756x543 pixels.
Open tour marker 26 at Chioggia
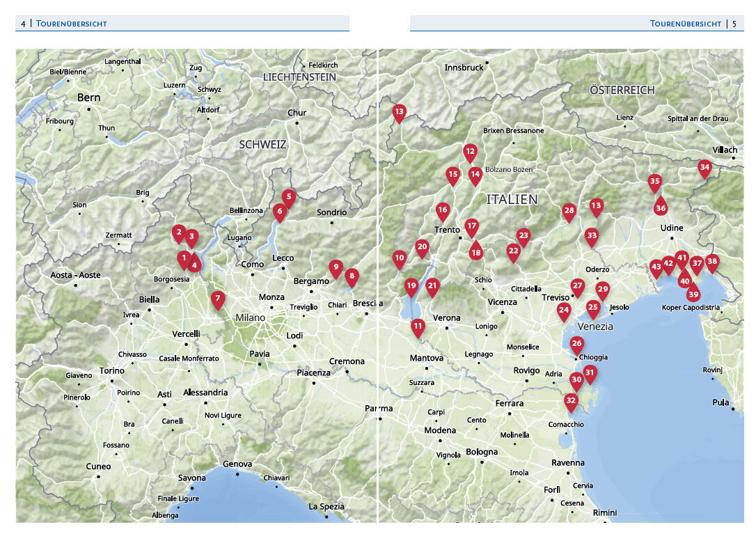pos(576,344)
